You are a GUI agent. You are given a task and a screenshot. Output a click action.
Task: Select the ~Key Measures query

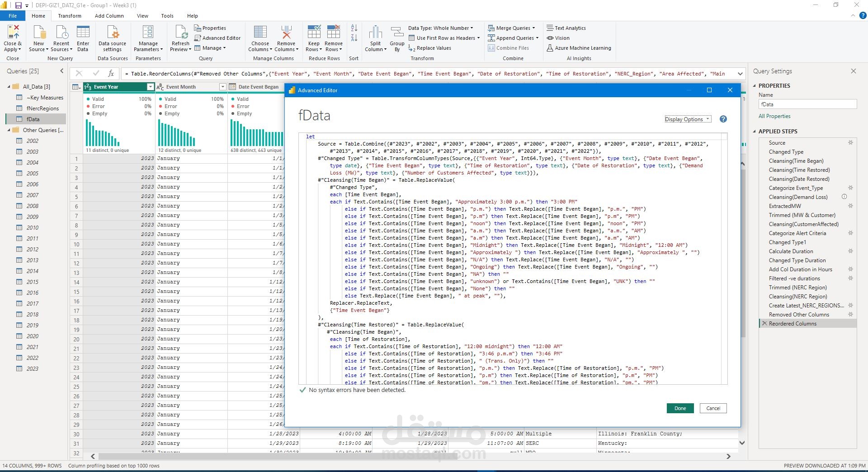coord(45,97)
